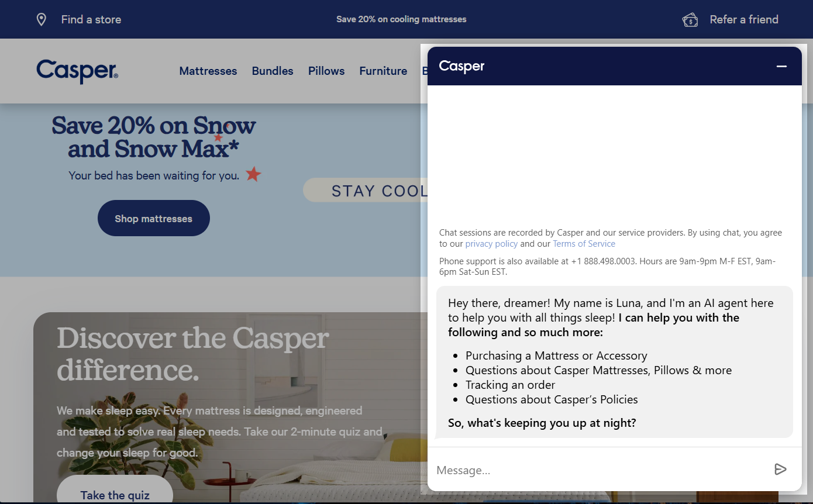The width and height of the screenshot is (813, 504).
Task: Click the STAY COOL badge on banner
Action: pyautogui.click(x=366, y=191)
